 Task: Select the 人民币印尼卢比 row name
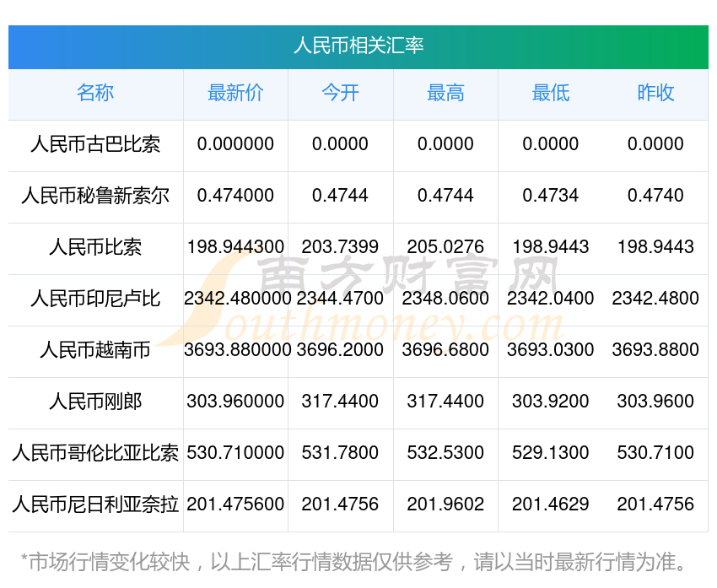pos(95,299)
